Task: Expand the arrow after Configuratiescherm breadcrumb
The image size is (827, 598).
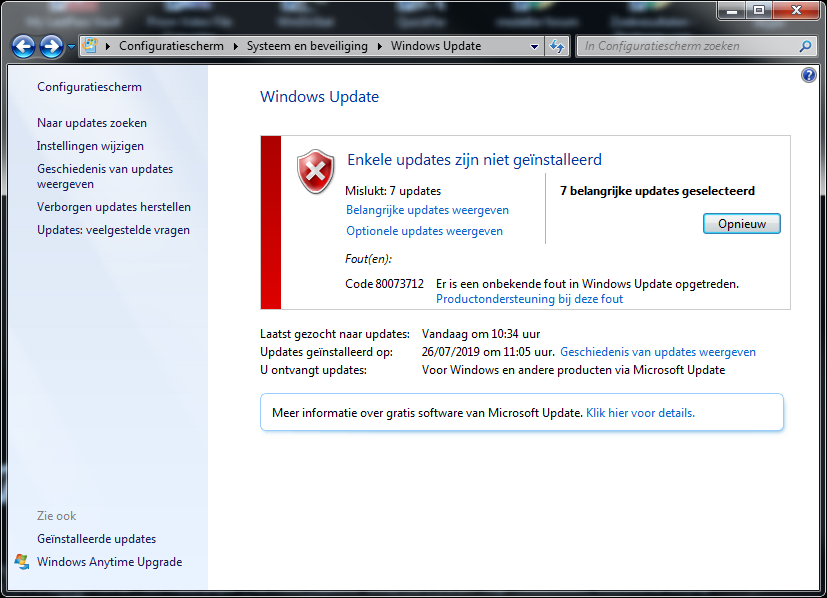Action: [235, 46]
